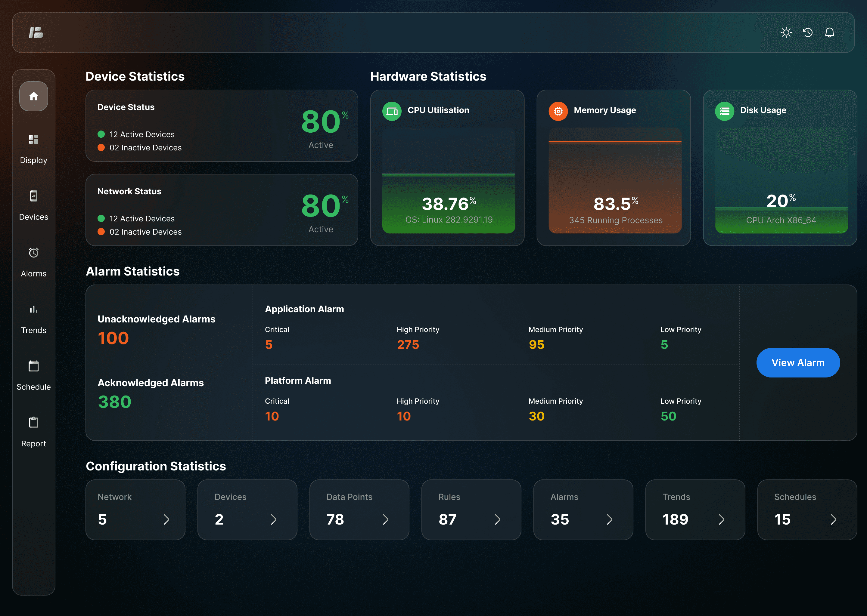Click the notification bell icon

pyautogui.click(x=829, y=32)
